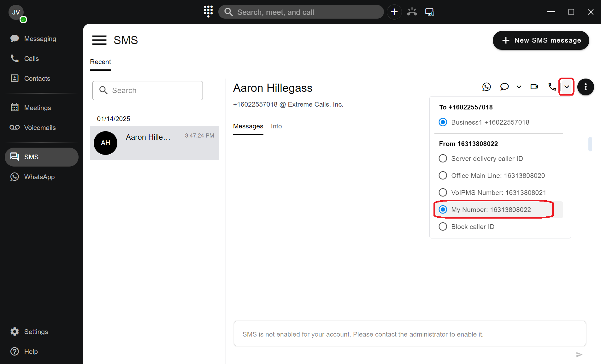Click the screen share icon in top bar

click(x=429, y=12)
